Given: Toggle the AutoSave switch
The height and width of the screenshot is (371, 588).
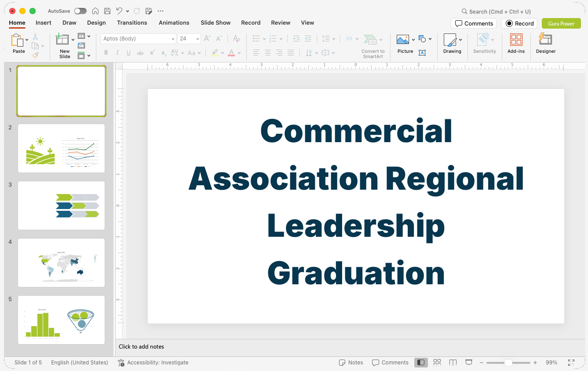Looking at the screenshot, I should tap(80, 11).
